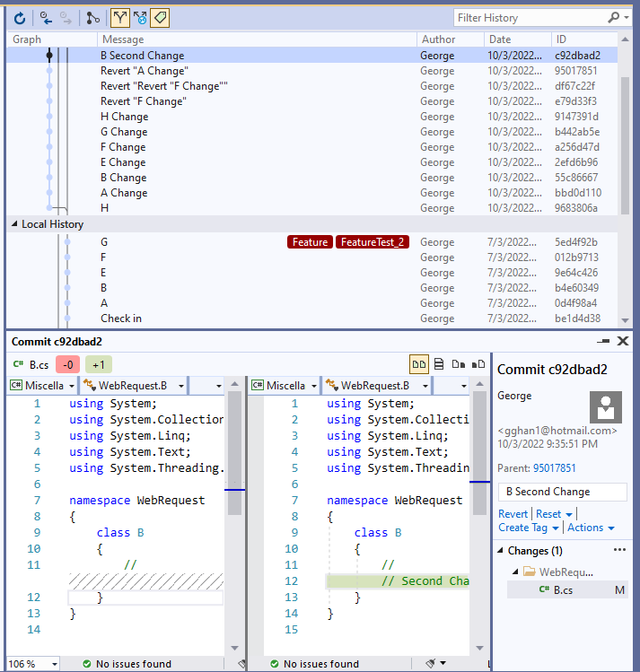The image size is (640, 672).
Task: Select the H Change commit
Action: click(x=312, y=117)
